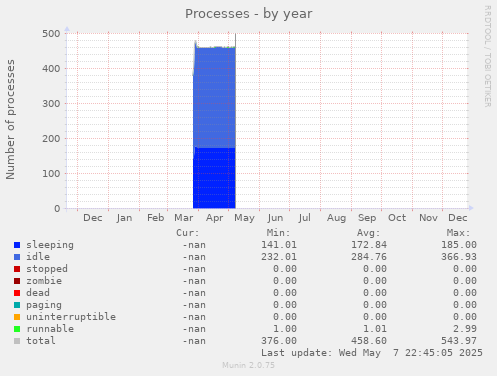This screenshot has width=497, height=376.
Task: Click the lighter blue idle area in graph
Action: [215, 98]
